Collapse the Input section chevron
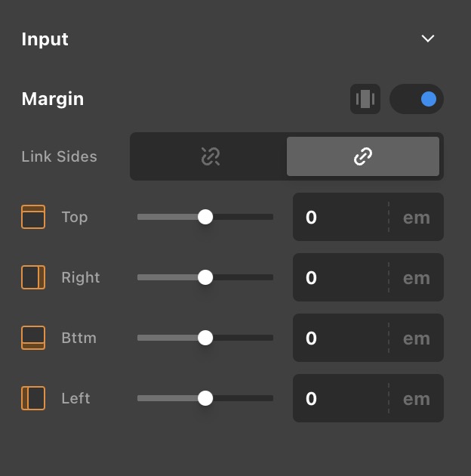471x476 pixels. [x=428, y=39]
